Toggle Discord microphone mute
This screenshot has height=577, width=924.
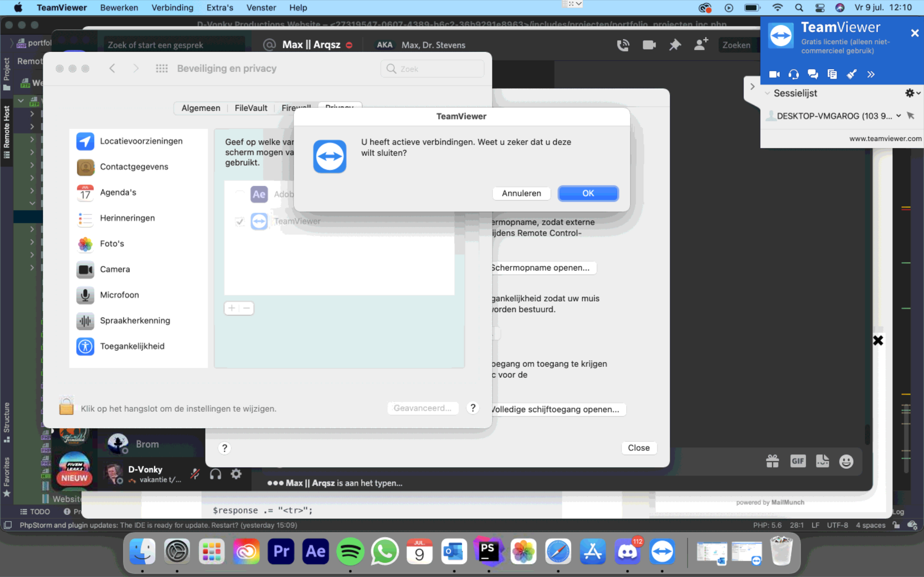coord(195,474)
